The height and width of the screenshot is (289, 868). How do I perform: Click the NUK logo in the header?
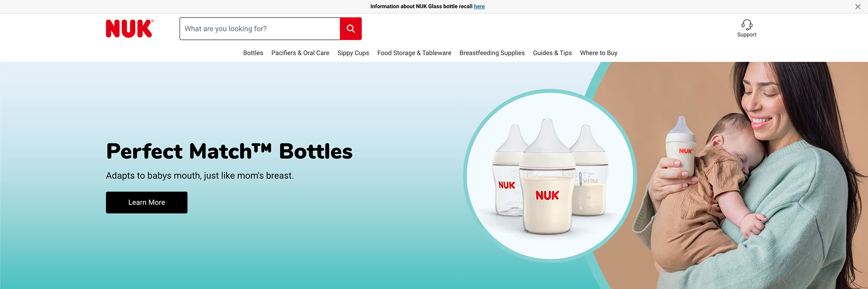coord(130,28)
